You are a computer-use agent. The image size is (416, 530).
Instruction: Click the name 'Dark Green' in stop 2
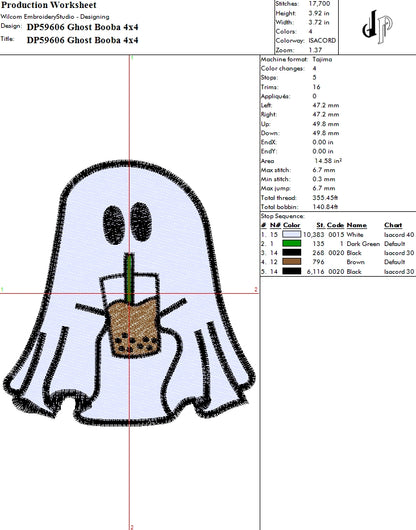coord(363,244)
